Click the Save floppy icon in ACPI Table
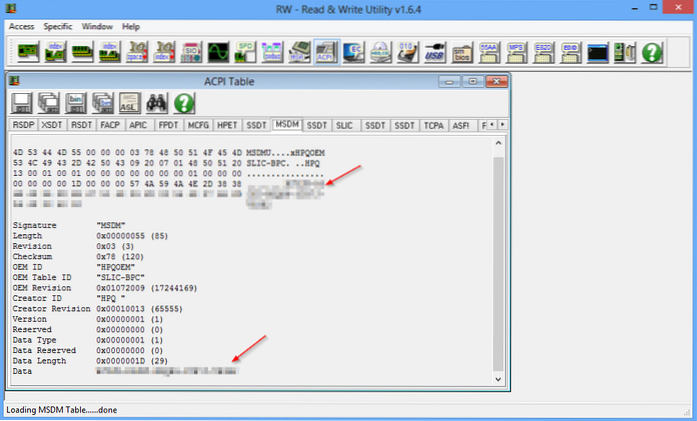Image resolution: width=697 pixels, height=421 pixels. click(22, 102)
